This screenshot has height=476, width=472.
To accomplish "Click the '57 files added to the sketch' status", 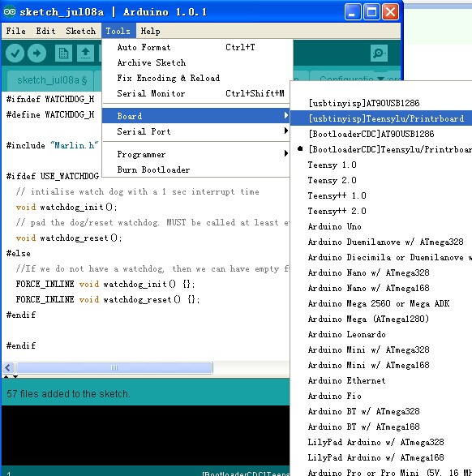I will tap(68, 394).
